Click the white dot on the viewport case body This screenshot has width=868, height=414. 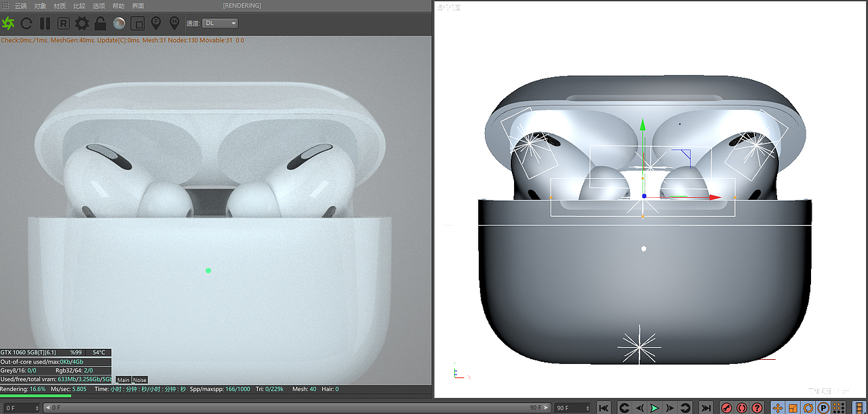click(x=644, y=249)
